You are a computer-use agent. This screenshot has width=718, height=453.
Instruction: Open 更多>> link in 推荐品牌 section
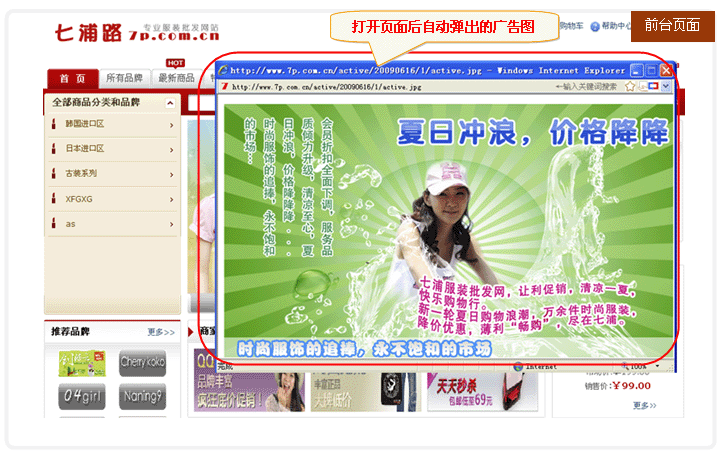point(161,332)
